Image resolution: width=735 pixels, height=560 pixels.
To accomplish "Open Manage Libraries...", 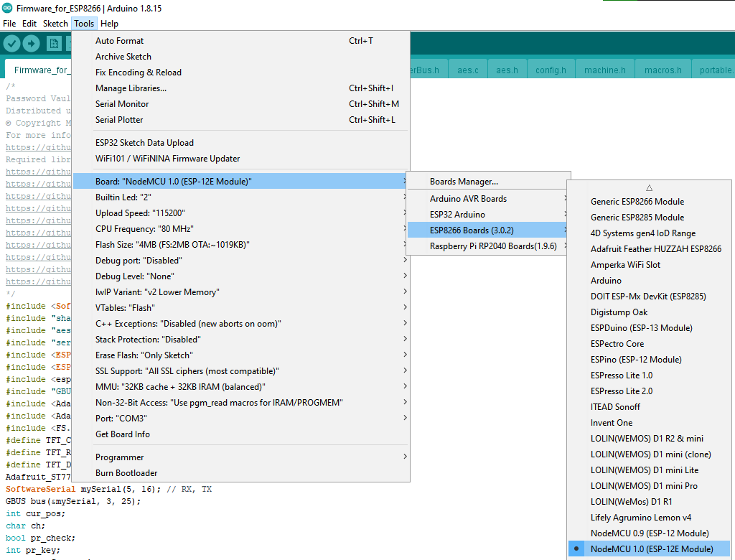I will click(x=241, y=88).
